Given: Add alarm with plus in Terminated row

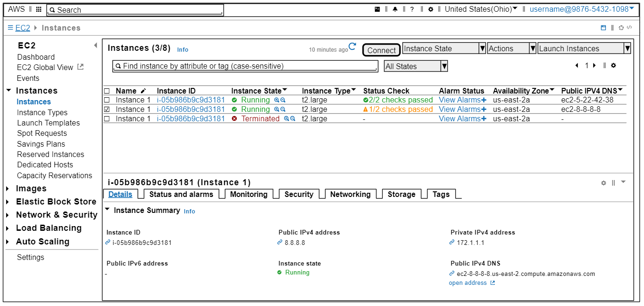Looking at the screenshot, I should coord(484,119).
